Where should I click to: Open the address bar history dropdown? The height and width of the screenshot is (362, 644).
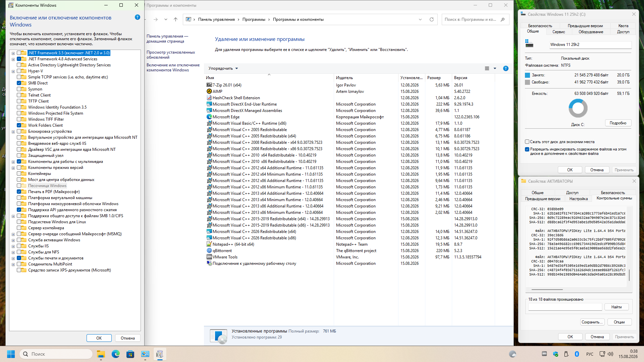(420, 19)
